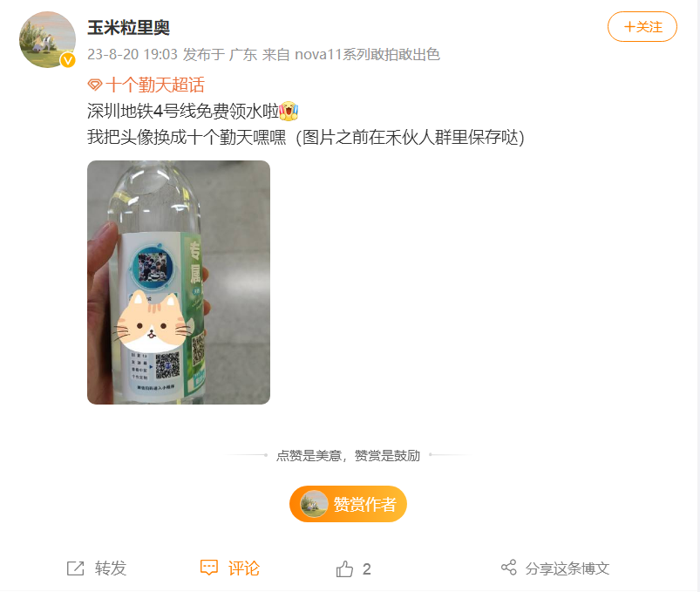Open the 玉米粒里奥 username profile link
The height and width of the screenshot is (592, 700).
pyautogui.click(x=128, y=28)
